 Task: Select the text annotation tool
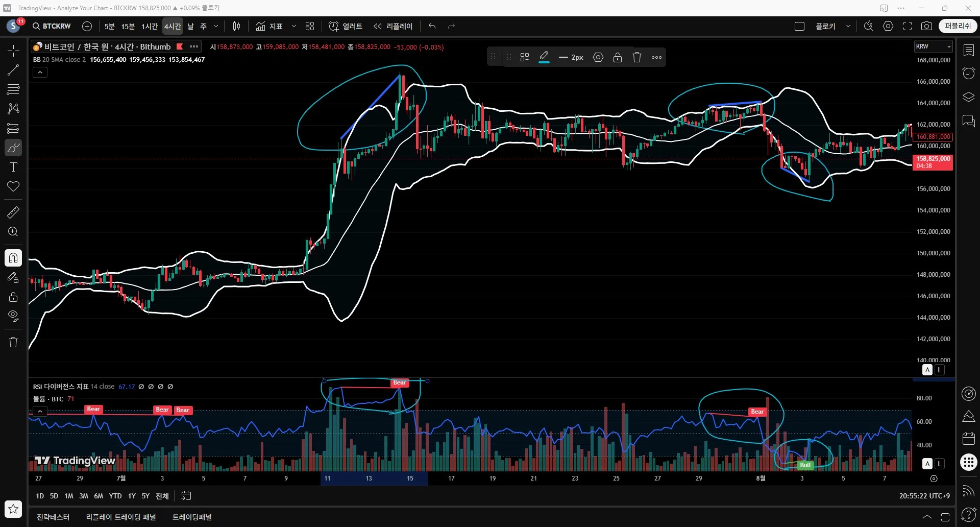(x=13, y=167)
